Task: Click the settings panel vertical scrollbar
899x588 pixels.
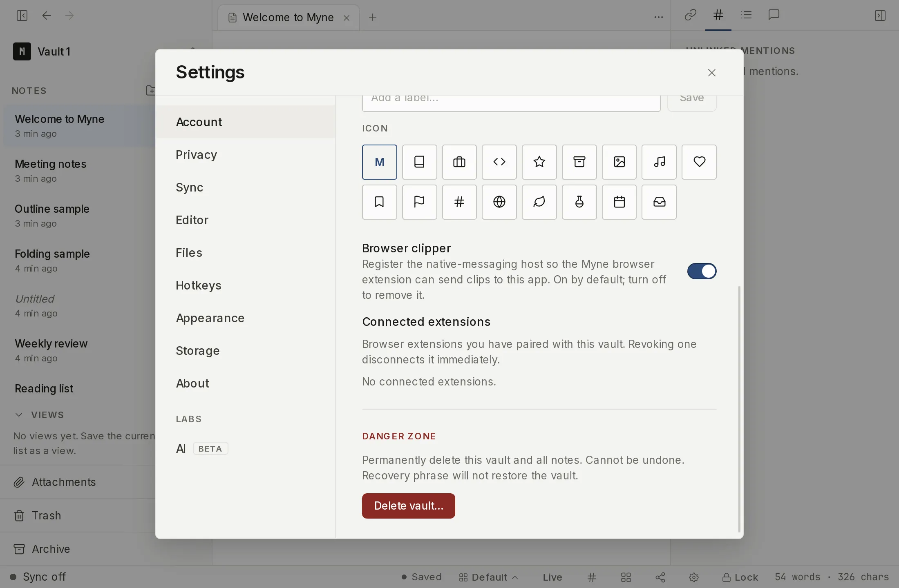Action: [739, 408]
